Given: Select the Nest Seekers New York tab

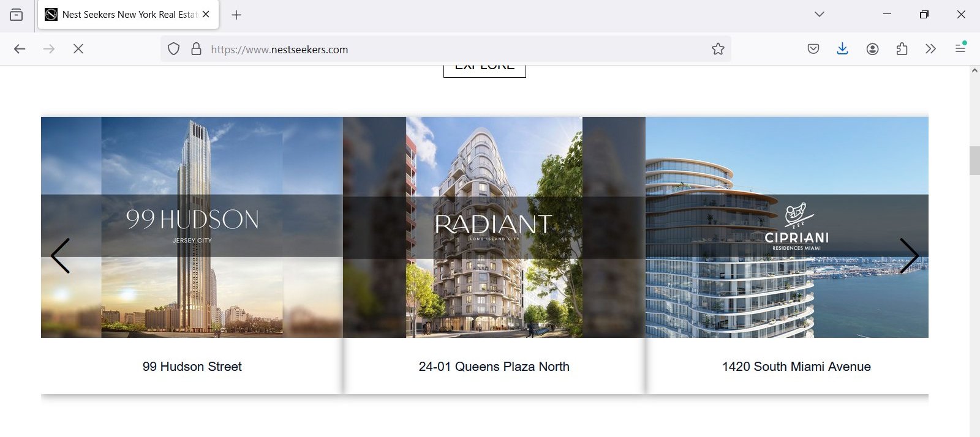Looking at the screenshot, I should pyautogui.click(x=129, y=15).
